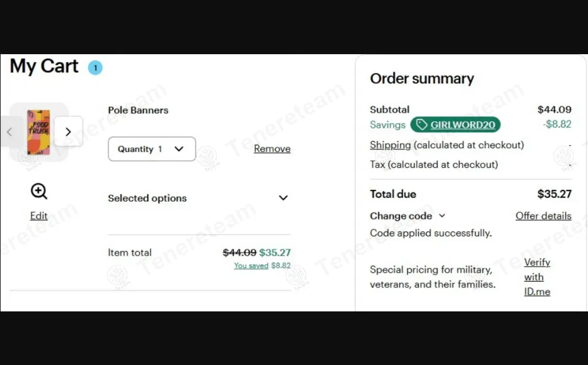
Task: Click the You saved link
Action: tap(251, 266)
